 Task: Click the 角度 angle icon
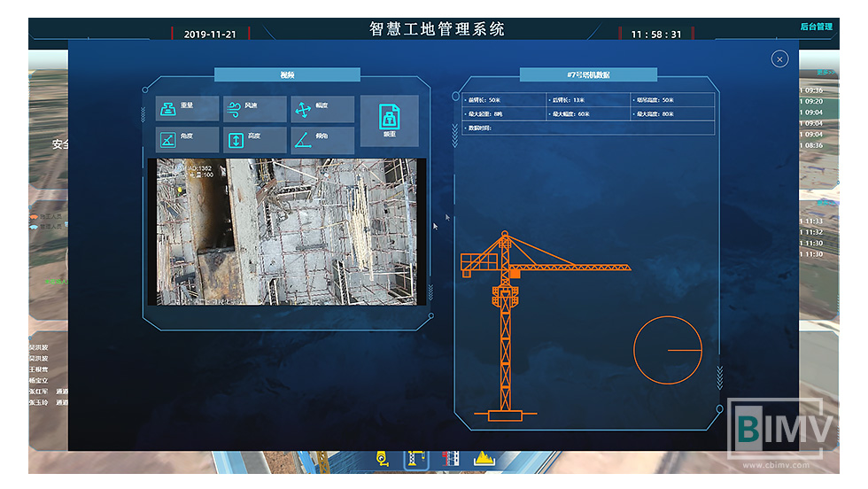pyautogui.click(x=167, y=140)
